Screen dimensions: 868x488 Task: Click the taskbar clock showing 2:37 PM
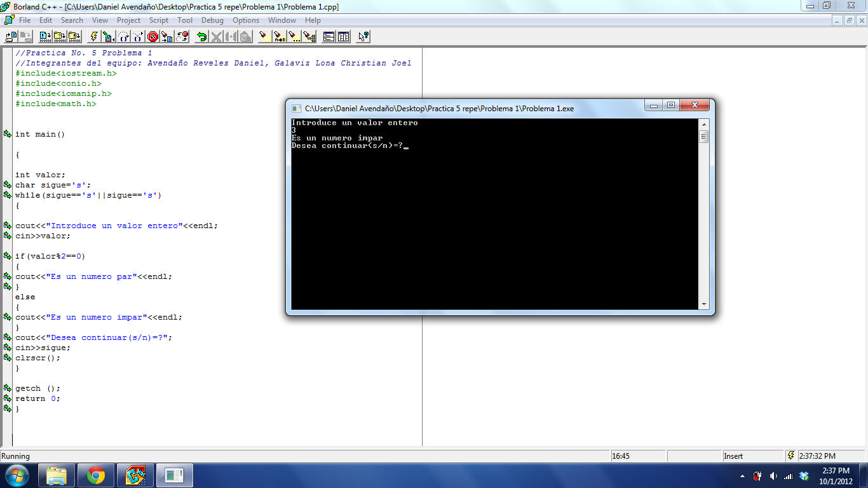[x=836, y=476]
